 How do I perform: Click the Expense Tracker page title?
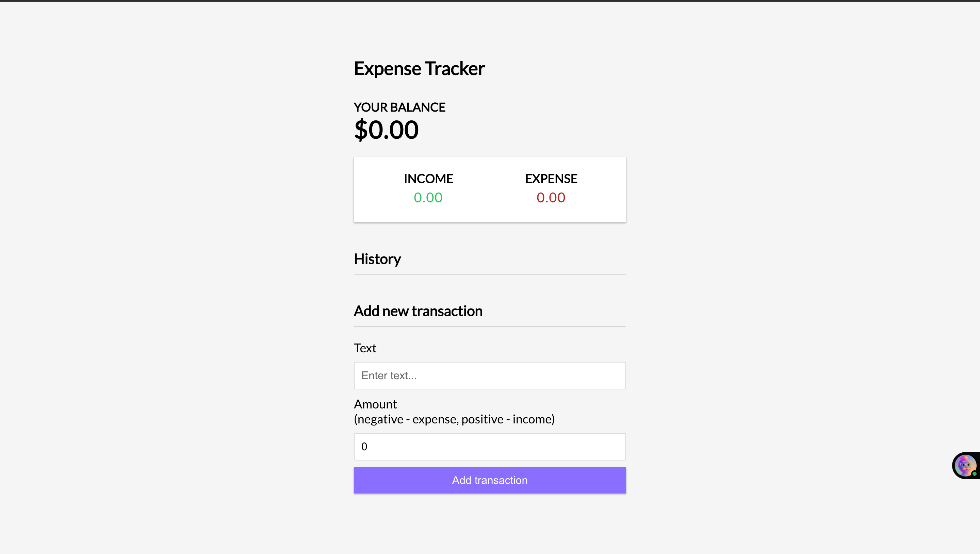[x=419, y=69]
